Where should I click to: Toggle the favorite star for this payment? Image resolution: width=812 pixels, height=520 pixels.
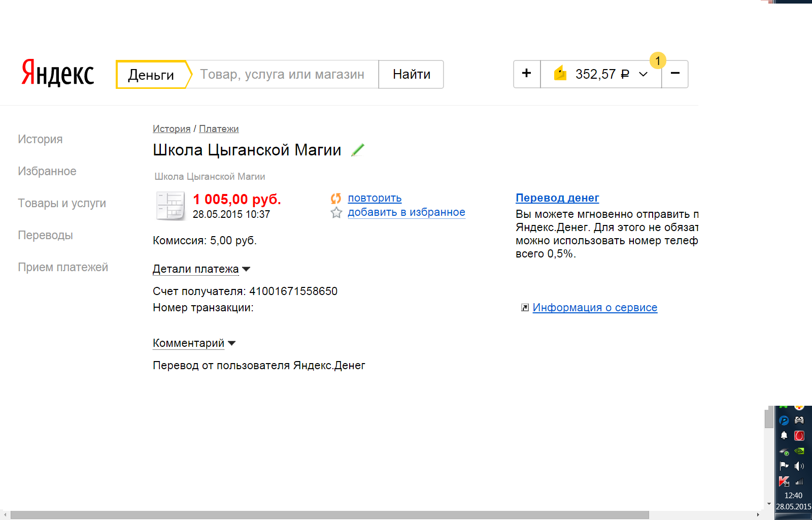[336, 213]
